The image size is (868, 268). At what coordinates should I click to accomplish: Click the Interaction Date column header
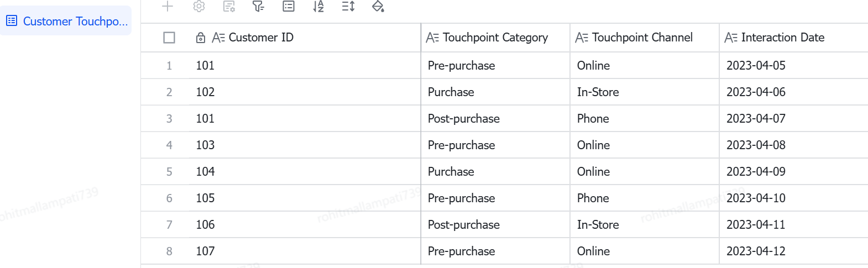point(794,38)
